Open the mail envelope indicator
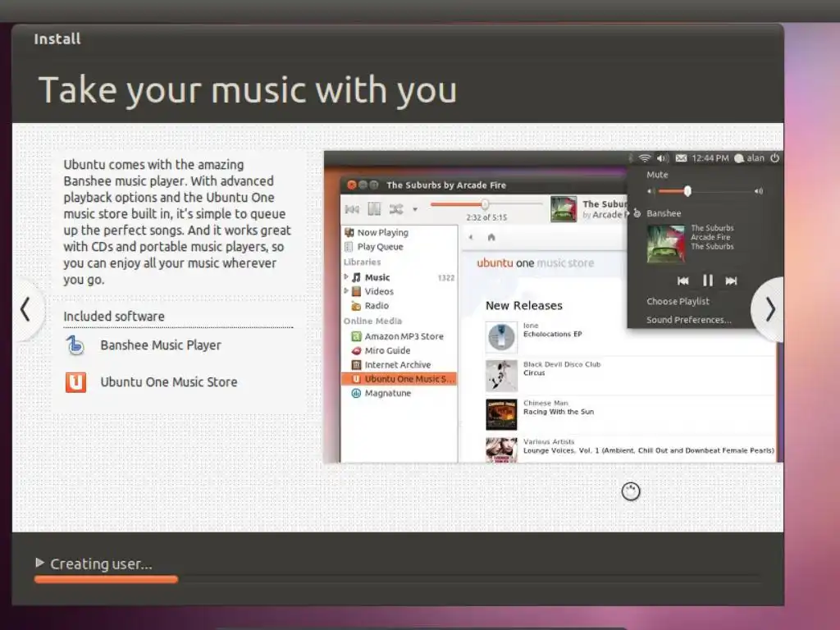The width and height of the screenshot is (840, 630). click(x=681, y=158)
